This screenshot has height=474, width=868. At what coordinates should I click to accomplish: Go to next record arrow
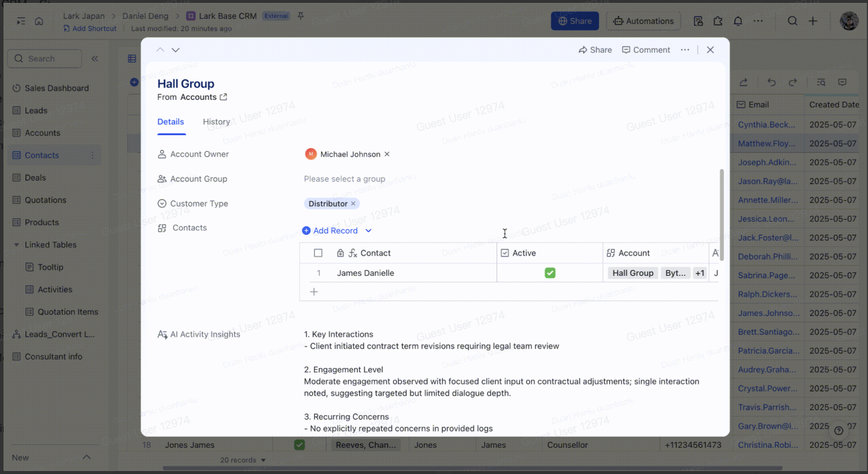(x=176, y=50)
